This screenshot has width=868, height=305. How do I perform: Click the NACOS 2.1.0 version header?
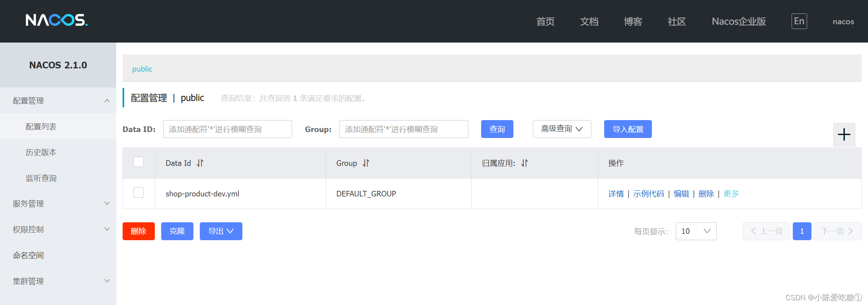point(58,65)
